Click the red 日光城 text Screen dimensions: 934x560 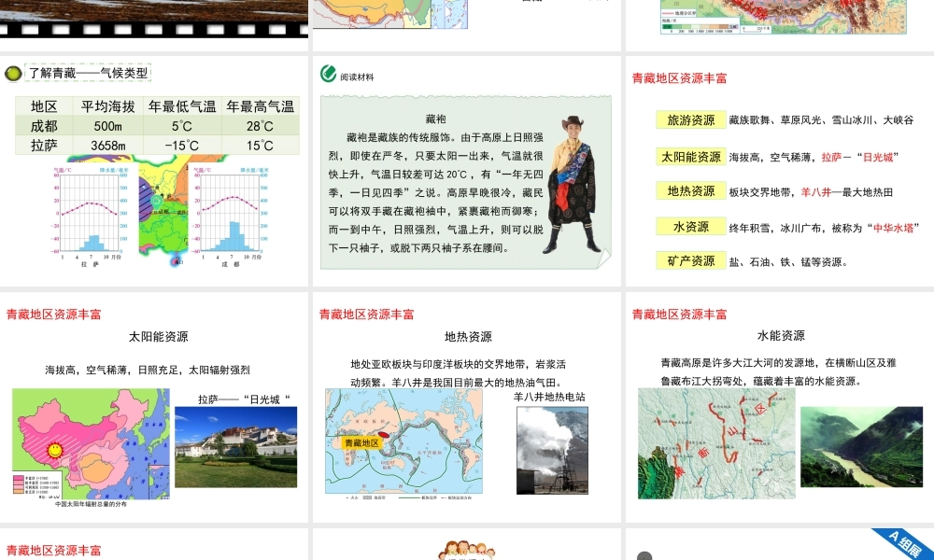[878, 157]
